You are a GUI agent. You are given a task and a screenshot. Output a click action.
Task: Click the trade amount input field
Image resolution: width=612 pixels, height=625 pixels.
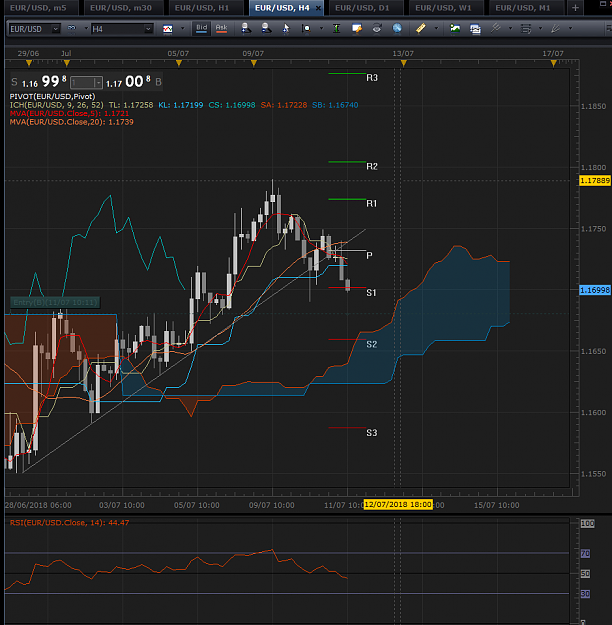(x=82, y=83)
